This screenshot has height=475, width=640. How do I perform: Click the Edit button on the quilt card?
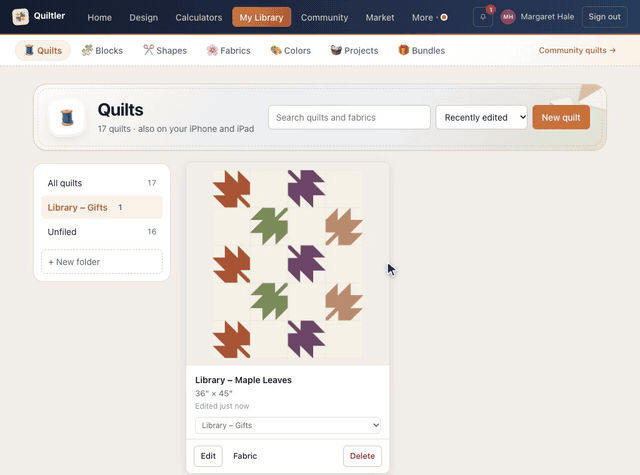[x=208, y=456]
